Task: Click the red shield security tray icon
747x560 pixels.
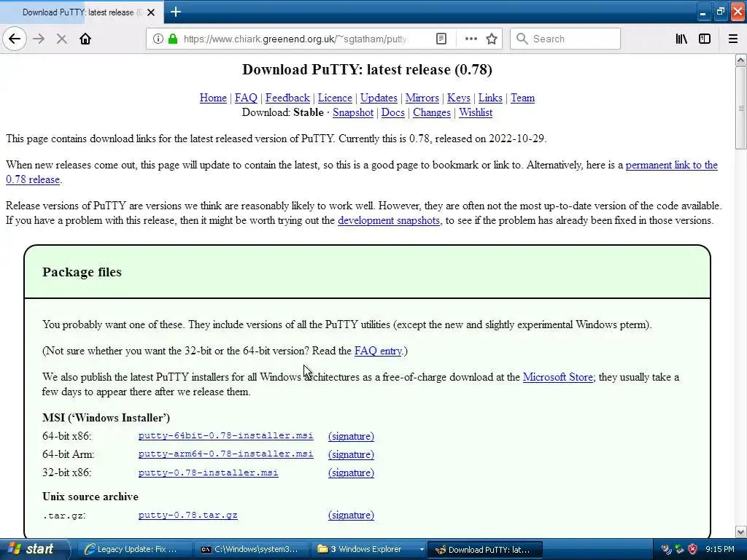Action: 693,550
